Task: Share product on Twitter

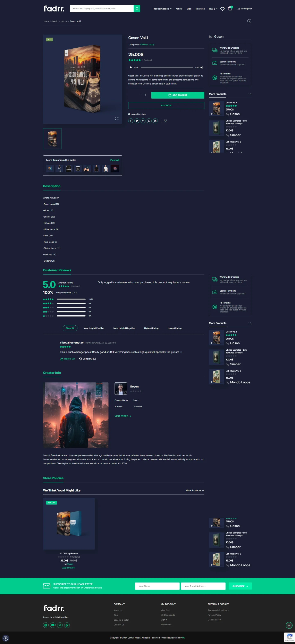Action: coord(137,121)
